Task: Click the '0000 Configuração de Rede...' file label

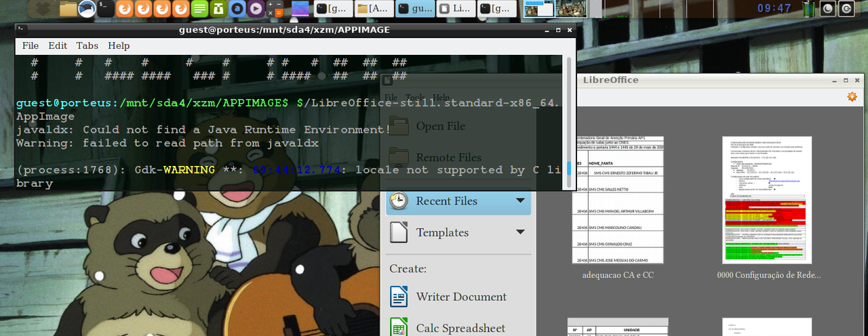Action: (x=769, y=276)
